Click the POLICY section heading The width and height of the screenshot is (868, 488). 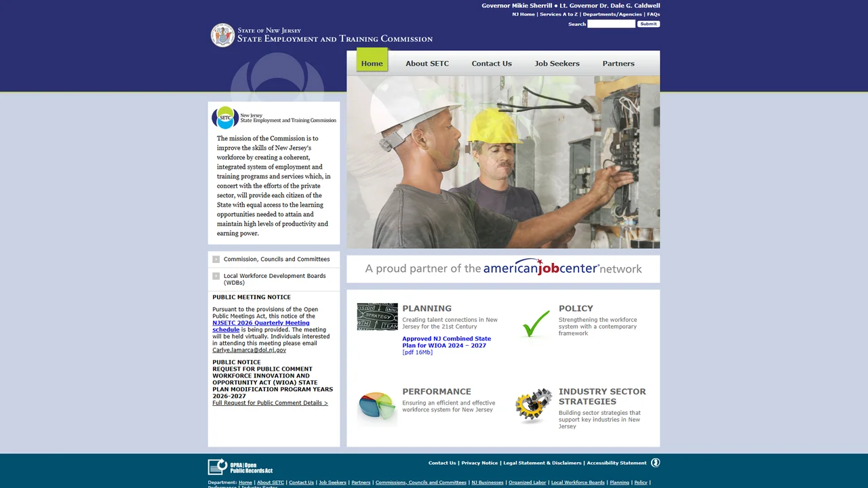click(x=576, y=308)
